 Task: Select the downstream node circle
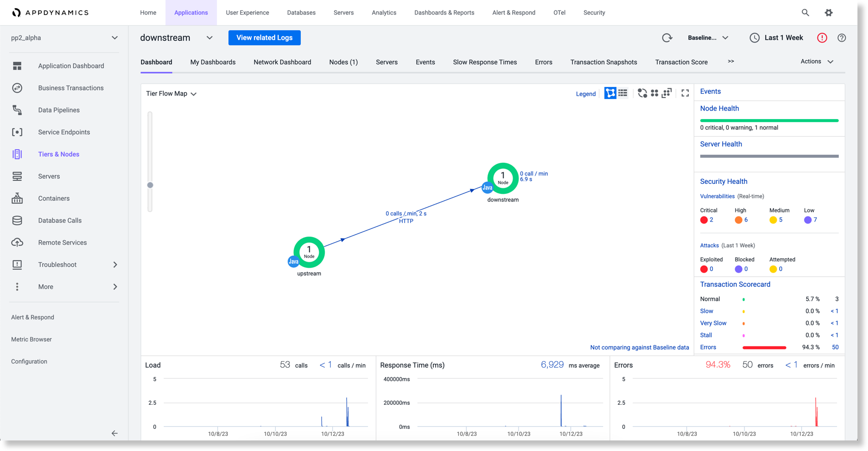(x=503, y=178)
